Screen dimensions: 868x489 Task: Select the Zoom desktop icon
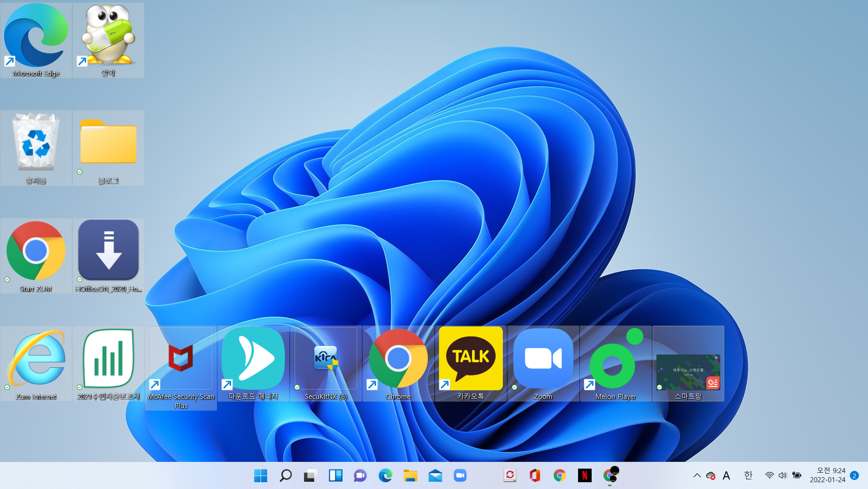tap(543, 364)
